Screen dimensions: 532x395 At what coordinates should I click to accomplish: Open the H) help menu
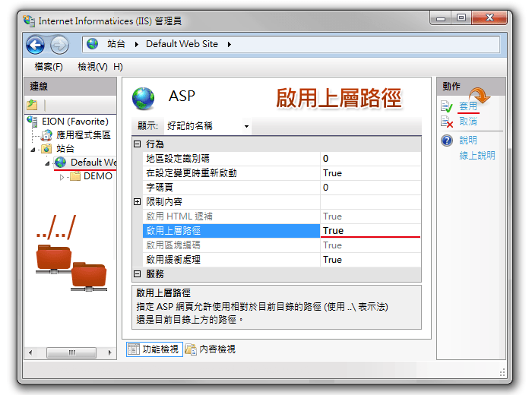(118, 67)
